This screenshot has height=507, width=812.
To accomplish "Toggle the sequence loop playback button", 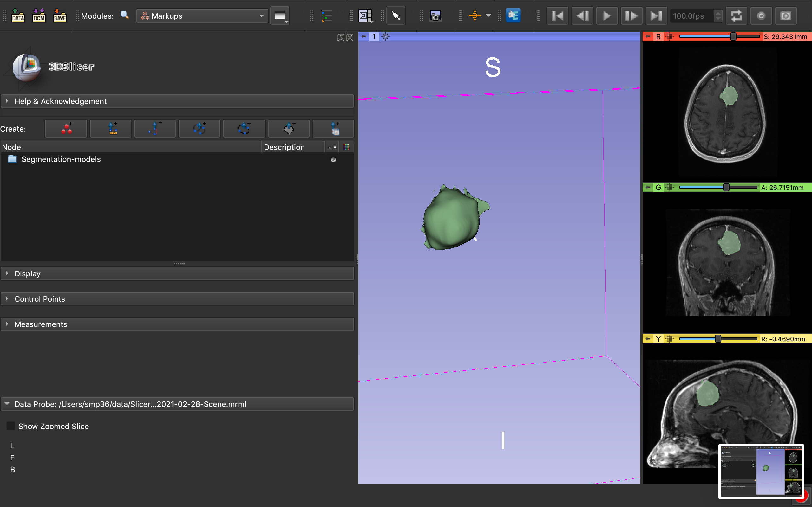I will pos(736,16).
